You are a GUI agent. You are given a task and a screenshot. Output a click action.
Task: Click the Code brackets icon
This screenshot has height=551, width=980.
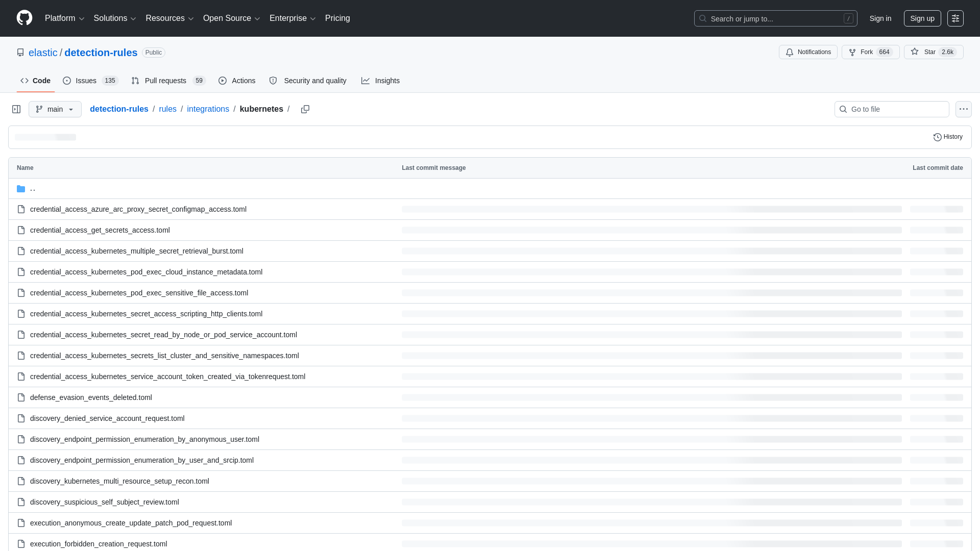pyautogui.click(x=24, y=81)
